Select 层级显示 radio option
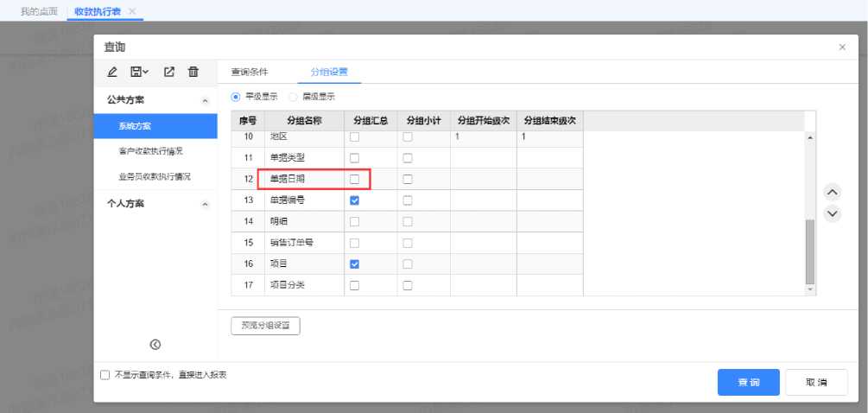The height and width of the screenshot is (413, 868). (x=294, y=96)
